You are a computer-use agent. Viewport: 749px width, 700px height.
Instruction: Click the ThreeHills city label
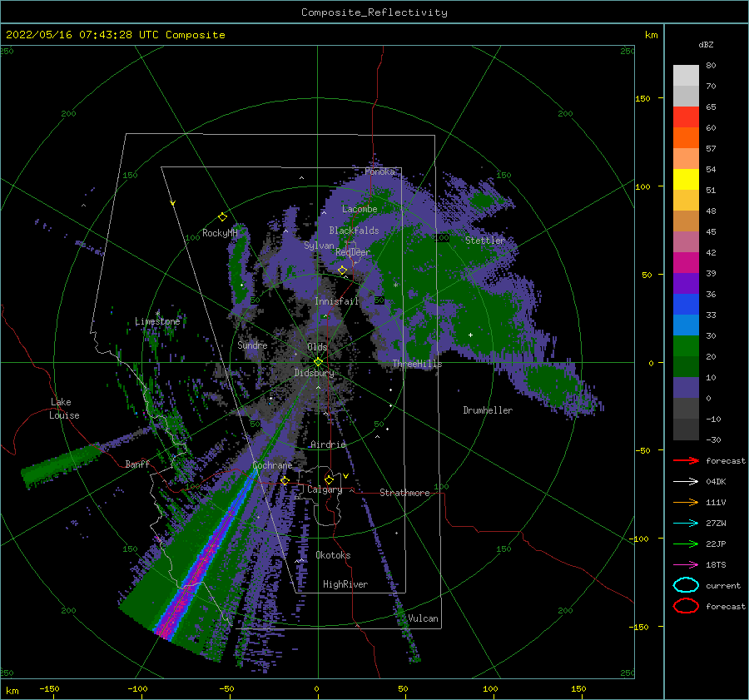(x=417, y=364)
